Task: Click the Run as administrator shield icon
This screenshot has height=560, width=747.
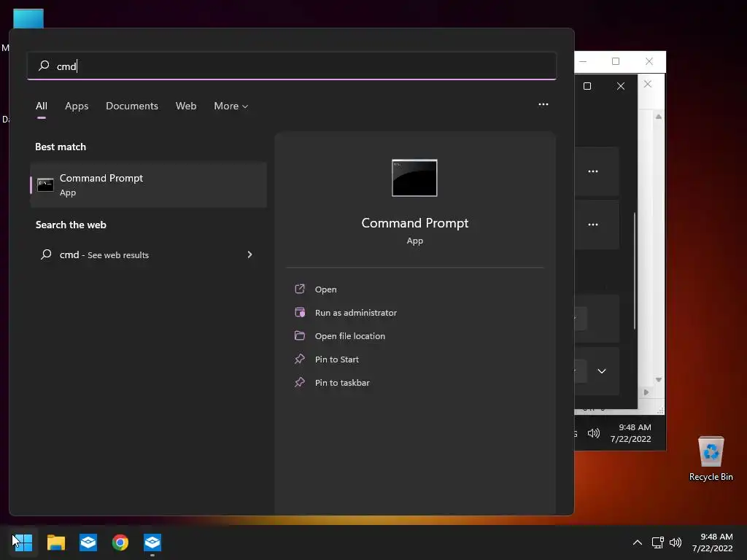Action: tap(300, 312)
